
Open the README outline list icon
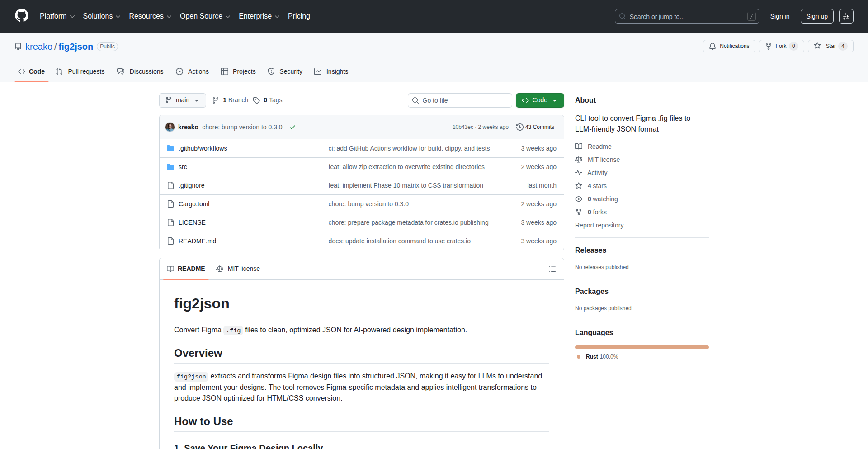[552, 269]
